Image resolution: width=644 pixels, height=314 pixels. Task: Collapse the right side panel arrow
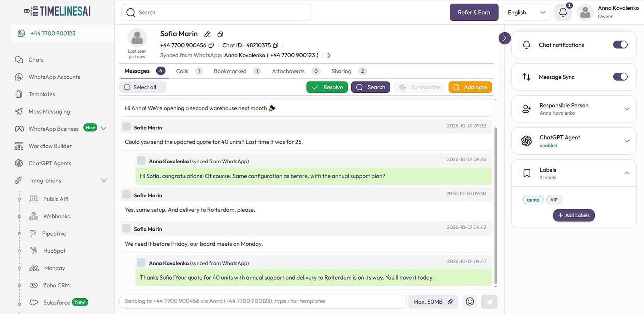click(x=504, y=38)
